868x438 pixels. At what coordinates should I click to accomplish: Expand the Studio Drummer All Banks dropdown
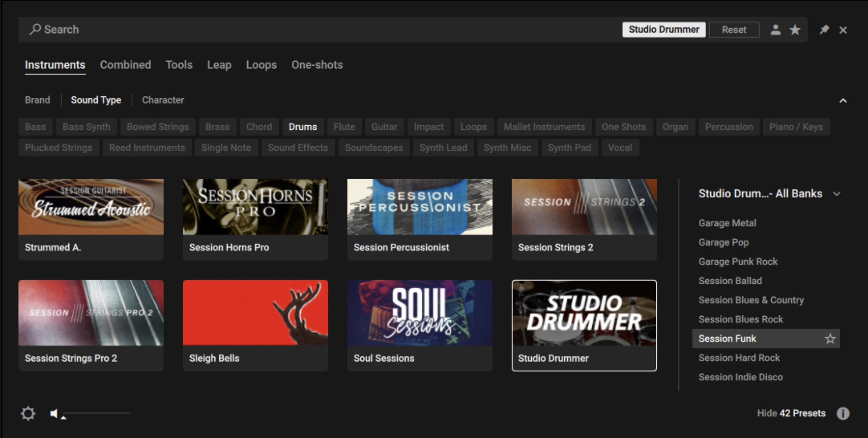click(x=837, y=194)
